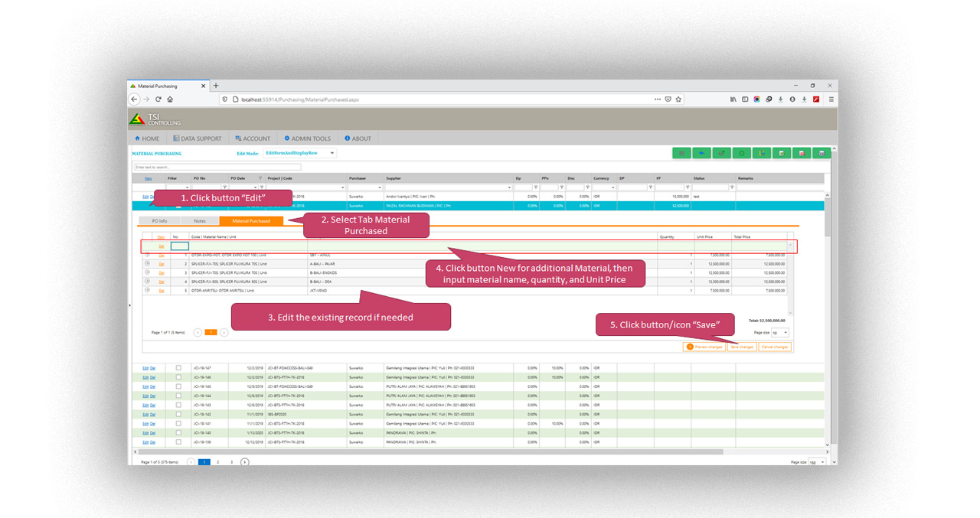The image size is (980, 518).
Task: Tick the checkbox beside JCI-19-140
Action: click(178, 433)
